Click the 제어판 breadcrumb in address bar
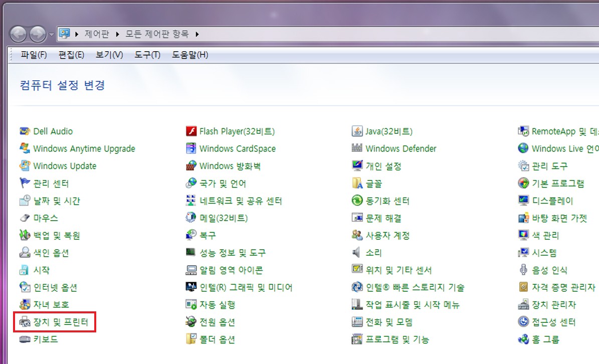 [97, 35]
